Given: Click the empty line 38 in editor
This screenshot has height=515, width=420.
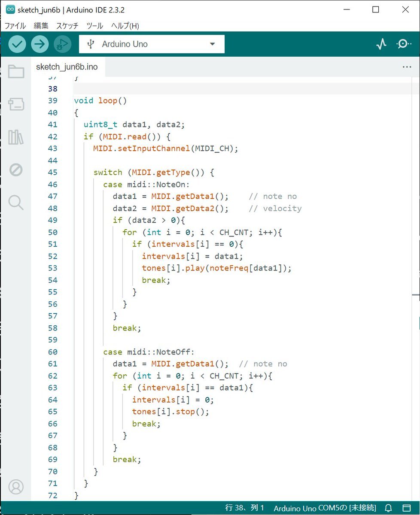Looking at the screenshot, I should pyautogui.click(x=243, y=88).
